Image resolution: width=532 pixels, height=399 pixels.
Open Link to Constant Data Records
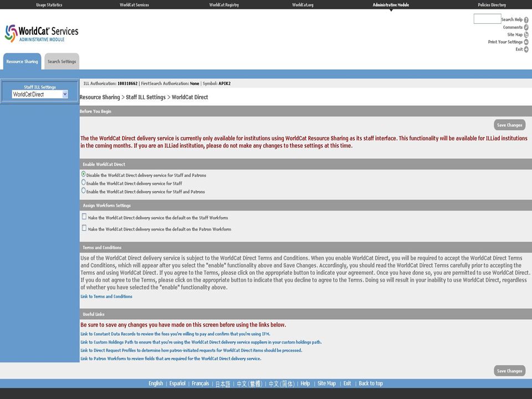pyautogui.click(x=175, y=334)
